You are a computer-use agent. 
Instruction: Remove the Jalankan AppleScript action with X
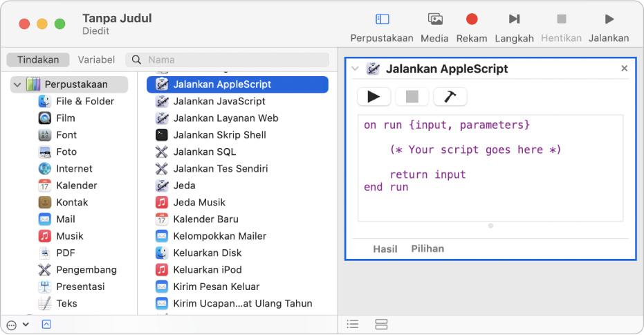click(624, 69)
